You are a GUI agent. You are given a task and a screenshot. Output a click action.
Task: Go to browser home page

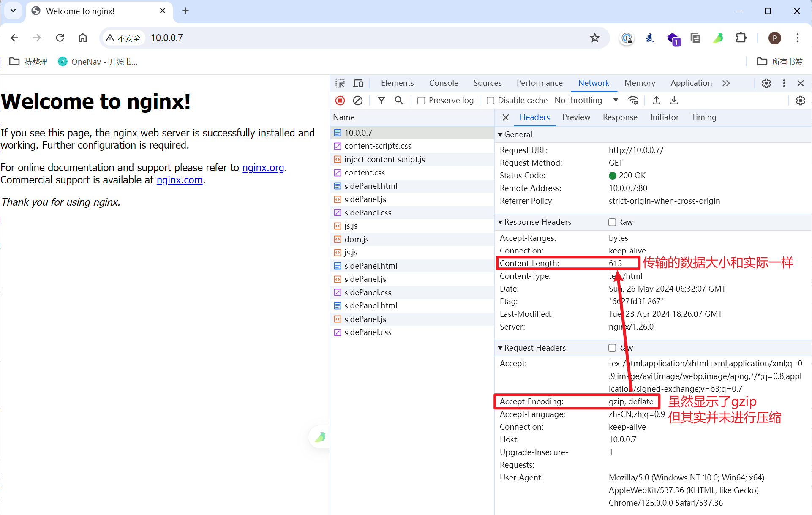[x=83, y=38]
